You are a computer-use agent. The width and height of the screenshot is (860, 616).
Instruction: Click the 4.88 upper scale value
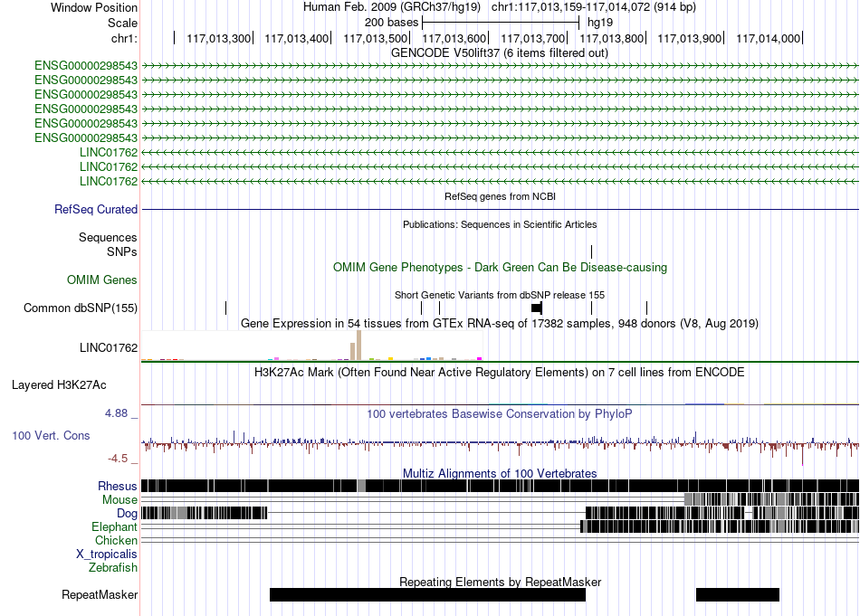116,413
